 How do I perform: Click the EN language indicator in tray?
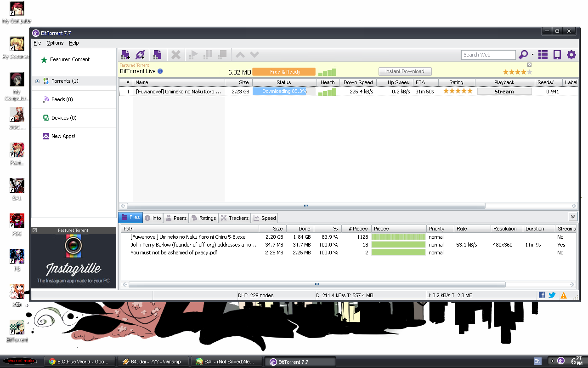pyautogui.click(x=537, y=362)
